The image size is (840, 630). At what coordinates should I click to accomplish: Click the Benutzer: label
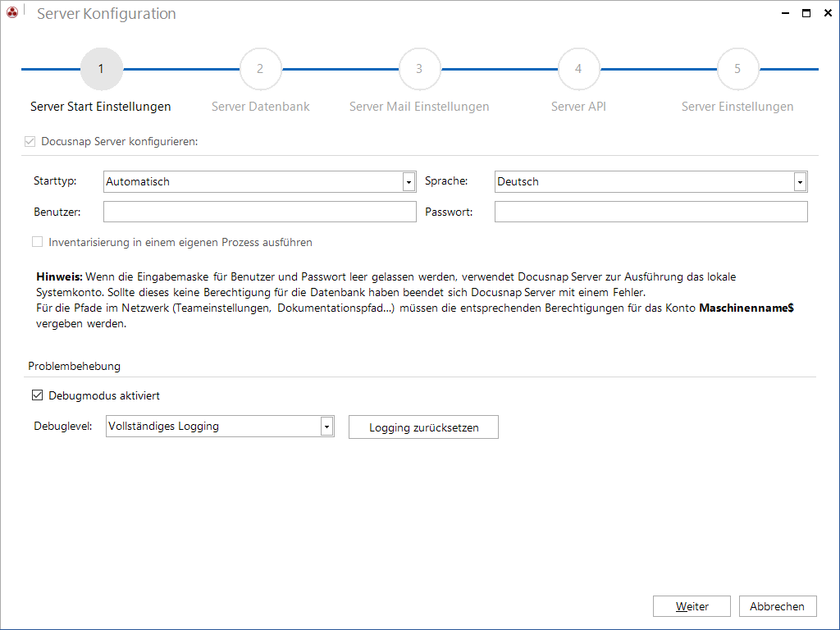[57, 212]
